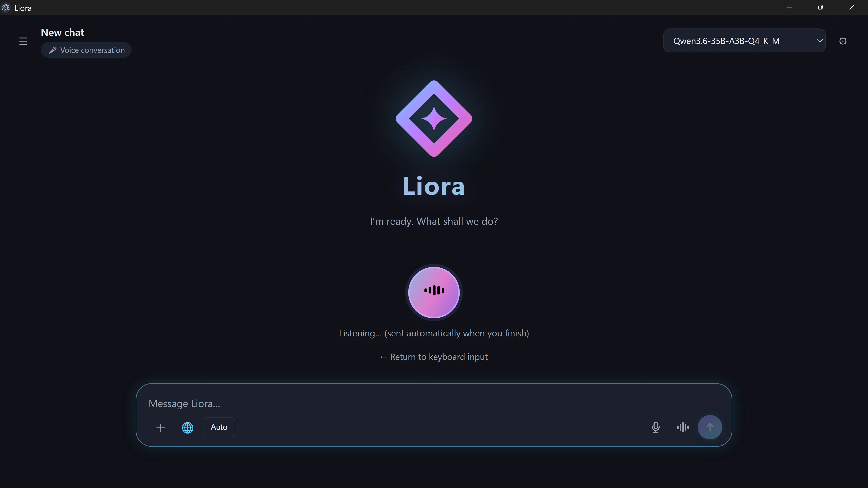Restore down the Liora window
Viewport: 868px width, 488px height.
(821, 7)
